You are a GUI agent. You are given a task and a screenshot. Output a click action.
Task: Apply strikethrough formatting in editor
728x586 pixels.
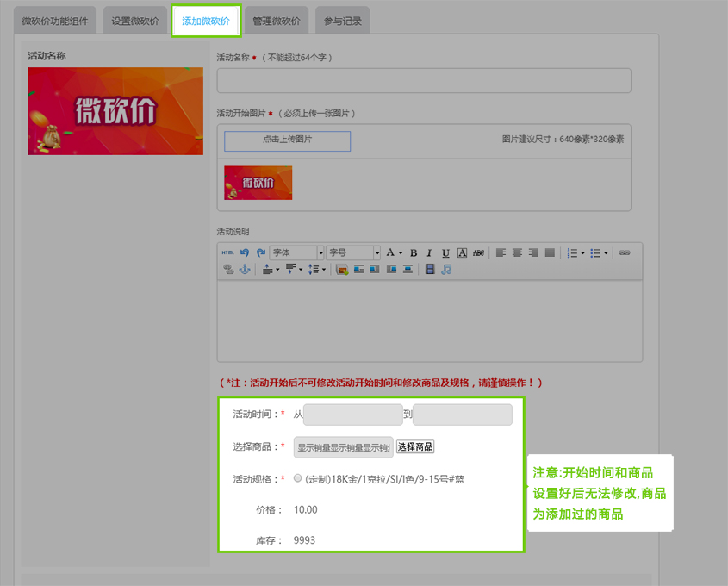click(478, 252)
